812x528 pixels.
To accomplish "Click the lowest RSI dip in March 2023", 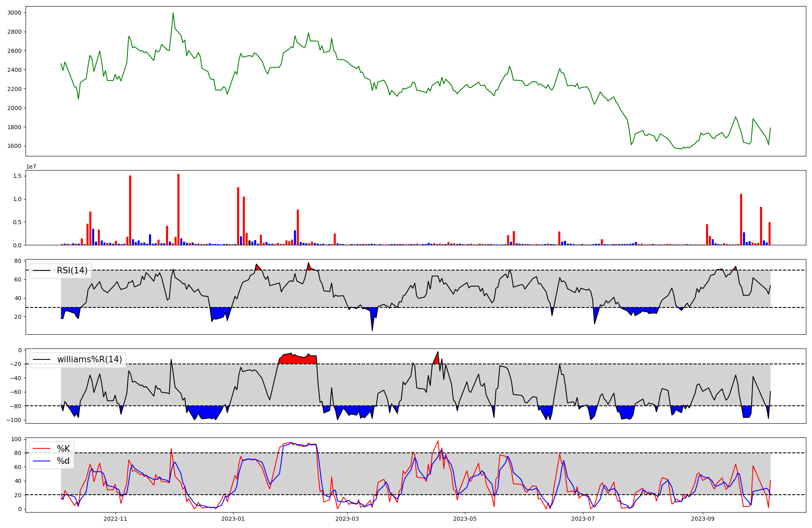I will 372,329.
